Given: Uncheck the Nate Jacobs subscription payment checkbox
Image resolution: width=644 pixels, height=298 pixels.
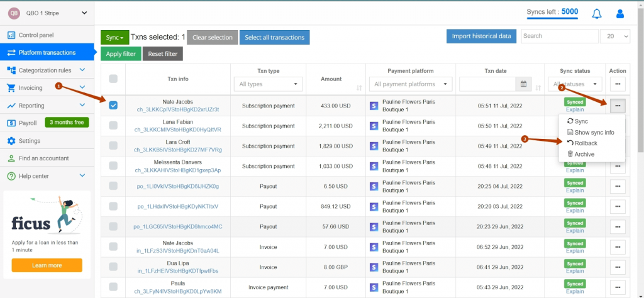Looking at the screenshot, I should coord(113,106).
